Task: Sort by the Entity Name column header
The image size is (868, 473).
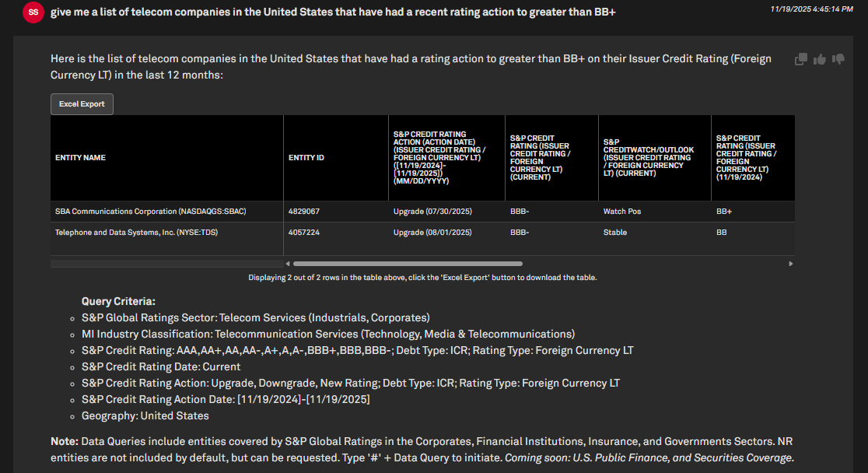Action: click(x=81, y=158)
